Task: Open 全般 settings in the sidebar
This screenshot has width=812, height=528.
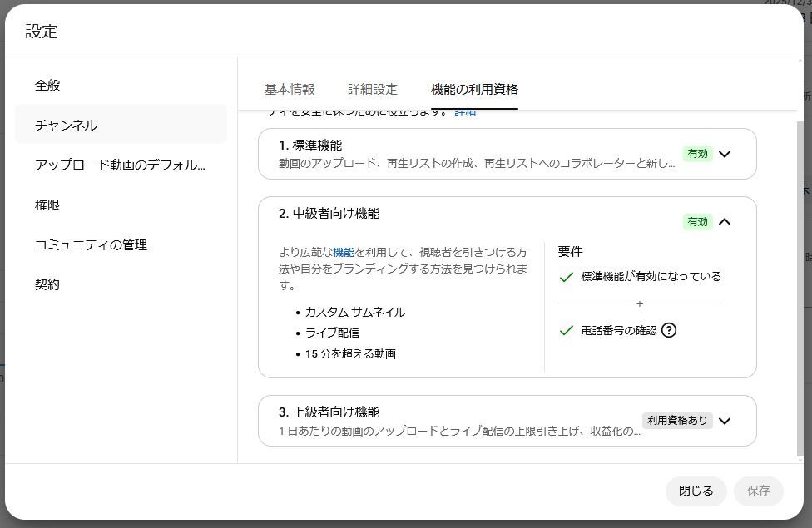Action: tap(47, 85)
